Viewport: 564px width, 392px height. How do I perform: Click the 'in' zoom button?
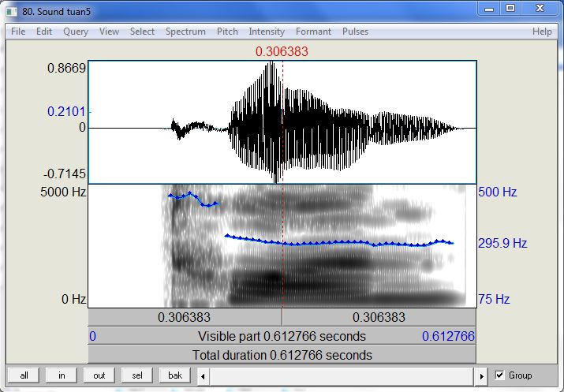coord(62,375)
